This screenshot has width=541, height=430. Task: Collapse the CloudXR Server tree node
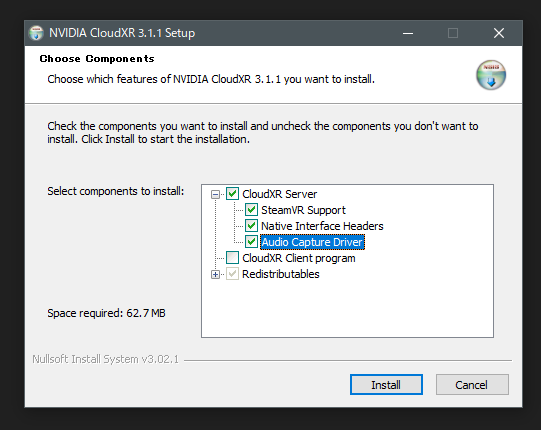point(215,194)
